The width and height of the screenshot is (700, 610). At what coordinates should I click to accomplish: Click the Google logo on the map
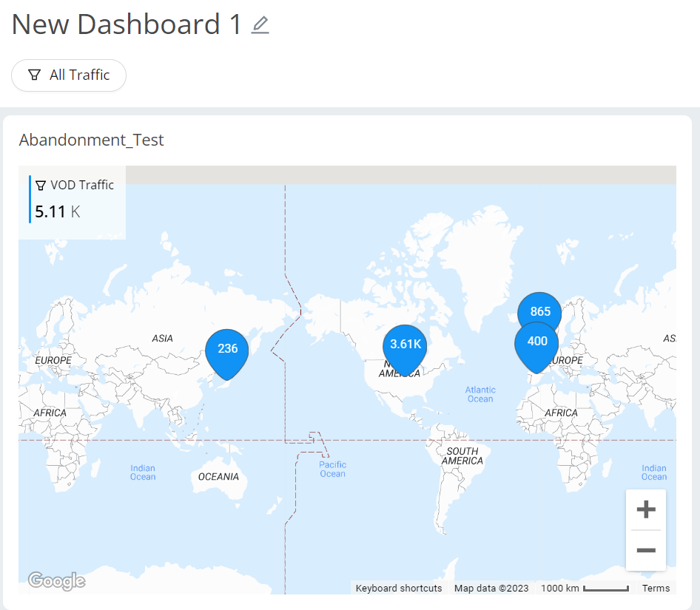point(57,581)
